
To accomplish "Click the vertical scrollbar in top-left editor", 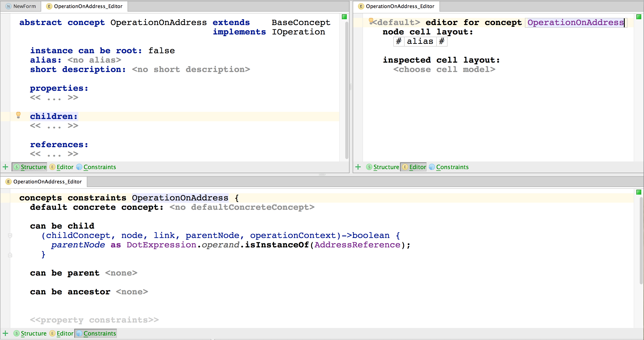I will click(x=346, y=90).
